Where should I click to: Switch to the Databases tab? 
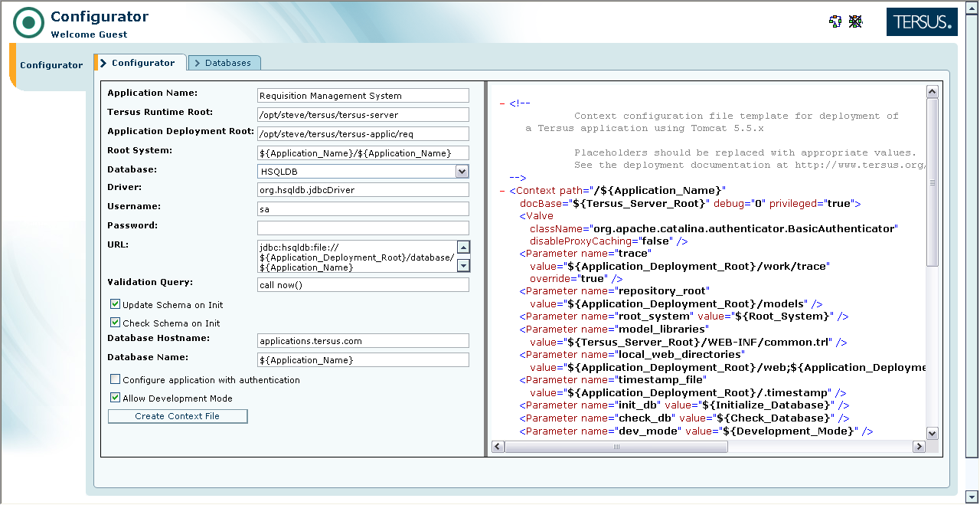click(x=224, y=63)
